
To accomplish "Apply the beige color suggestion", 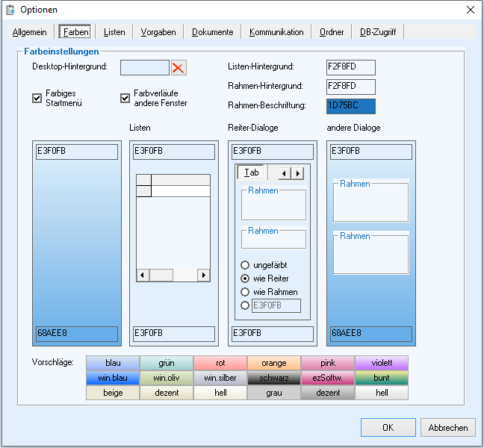I will 113,393.
